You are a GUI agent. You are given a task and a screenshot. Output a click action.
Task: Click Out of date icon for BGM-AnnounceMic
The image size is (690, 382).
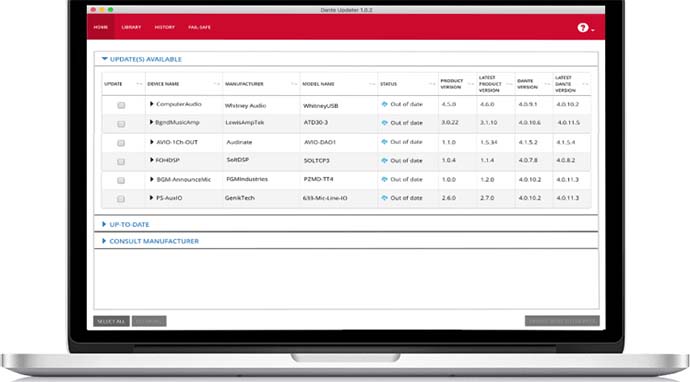click(384, 179)
